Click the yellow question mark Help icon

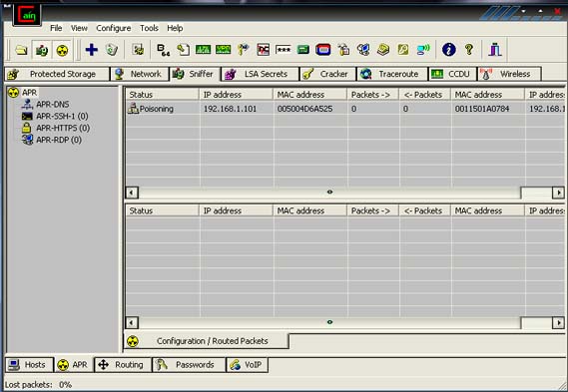coord(469,49)
